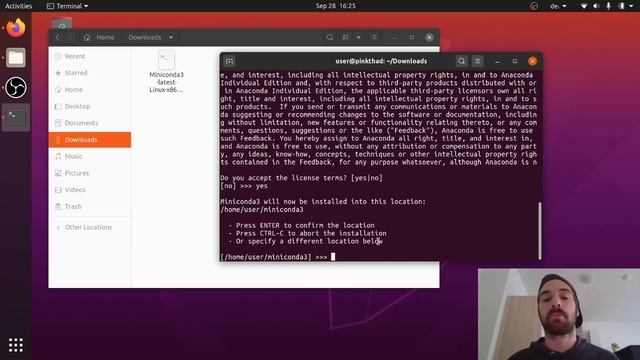Open Videos in Files sidebar
The width and height of the screenshot is (640, 360).
tap(90, 190)
